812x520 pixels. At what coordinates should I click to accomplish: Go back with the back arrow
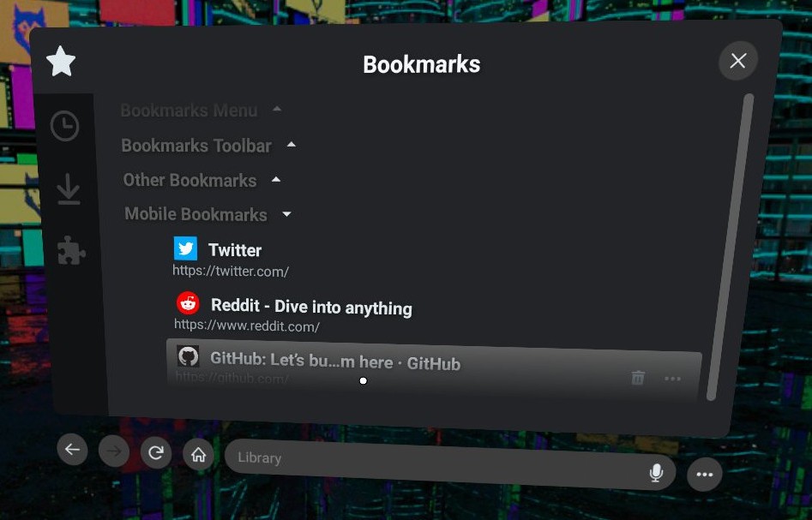72,449
